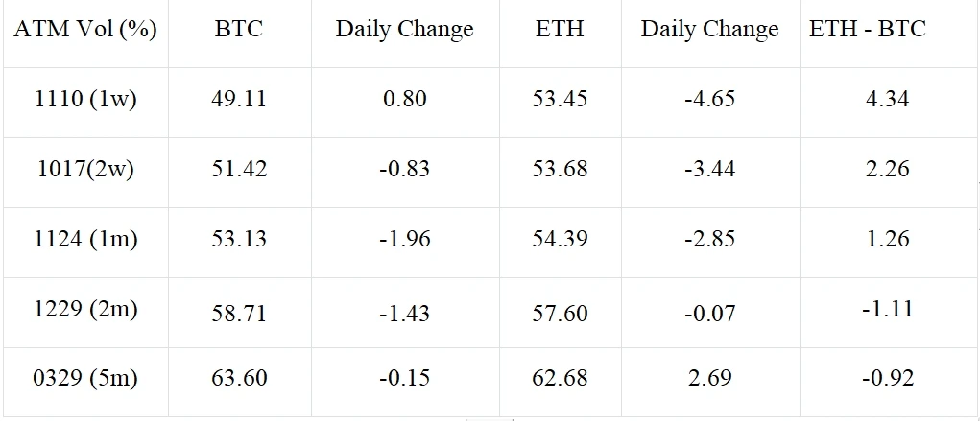Select the ETH daily change 2.69
The image size is (980, 421).
click(709, 378)
